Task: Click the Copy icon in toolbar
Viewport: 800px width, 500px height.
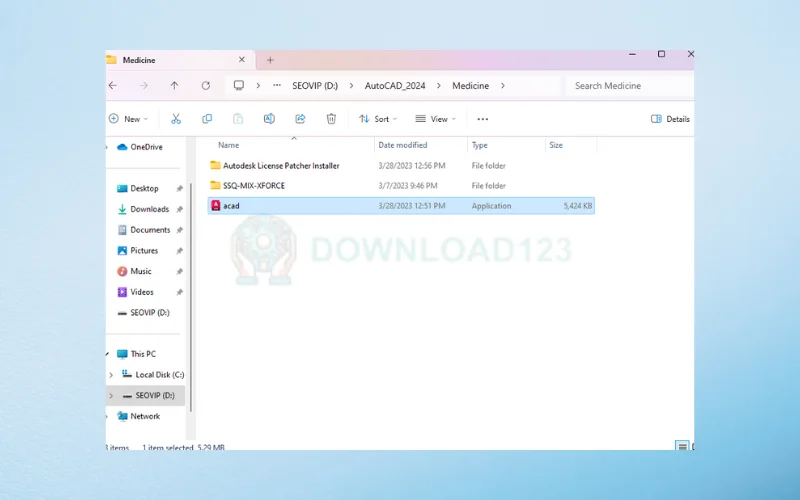Action: [x=207, y=119]
